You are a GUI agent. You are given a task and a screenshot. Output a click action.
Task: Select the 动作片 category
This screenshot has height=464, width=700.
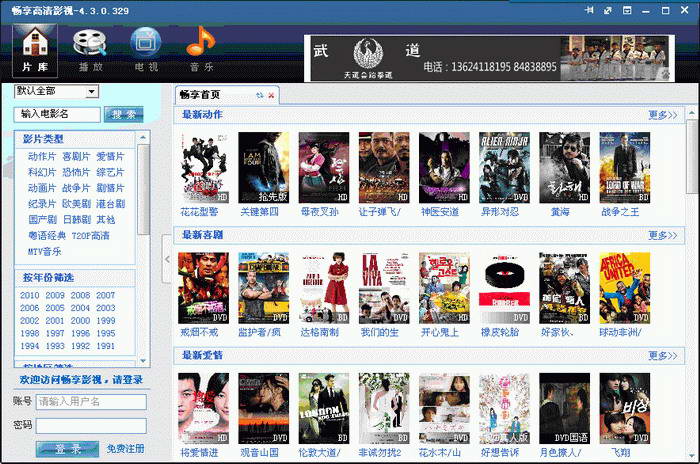point(42,156)
